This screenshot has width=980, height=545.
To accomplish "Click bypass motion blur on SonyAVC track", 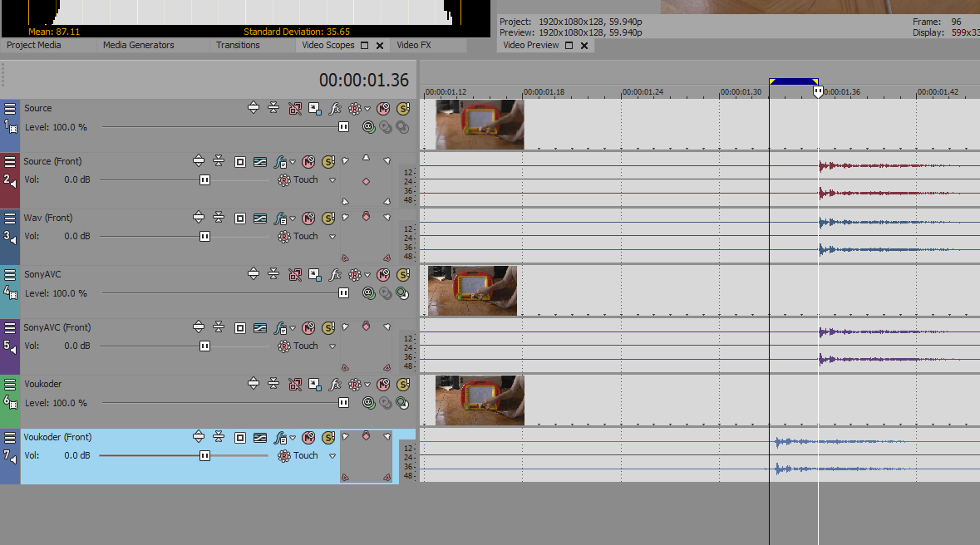I will pyautogui.click(x=295, y=274).
